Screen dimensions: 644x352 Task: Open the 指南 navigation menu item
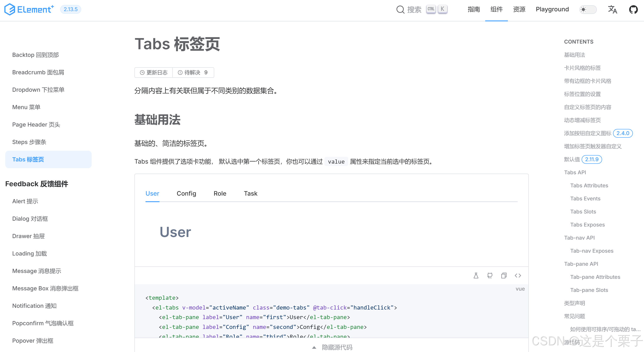tap(474, 10)
